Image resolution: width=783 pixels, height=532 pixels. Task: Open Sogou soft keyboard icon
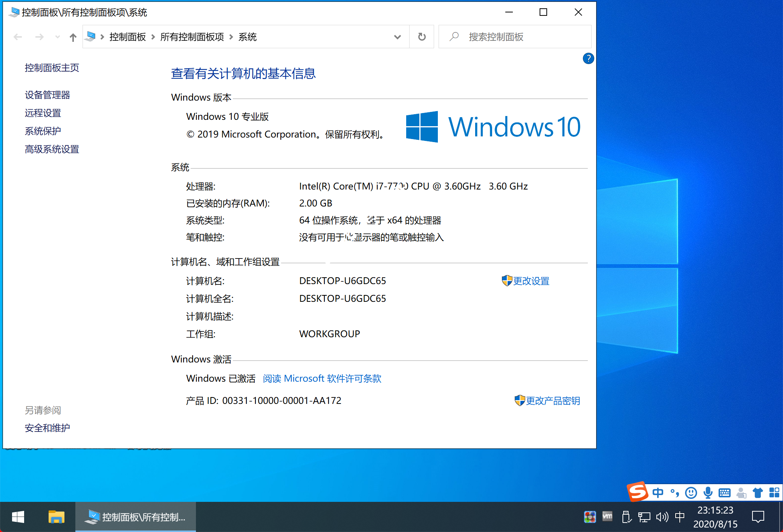pyautogui.click(x=725, y=492)
